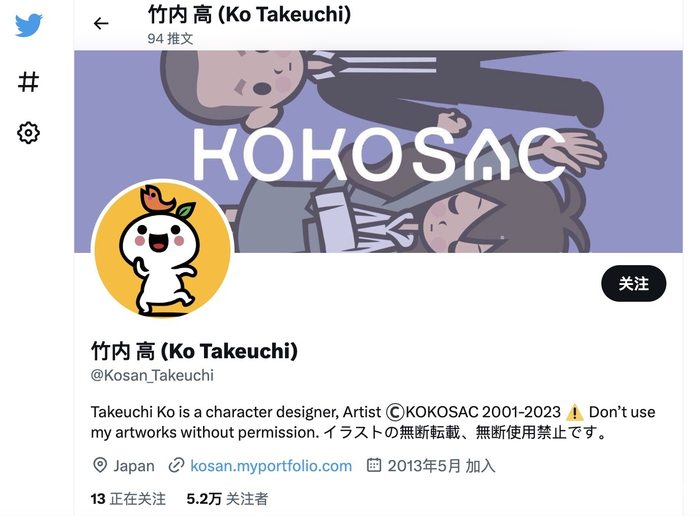The image size is (700, 516).
Task: Click the warning emoji in the bio
Action: click(575, 412)
